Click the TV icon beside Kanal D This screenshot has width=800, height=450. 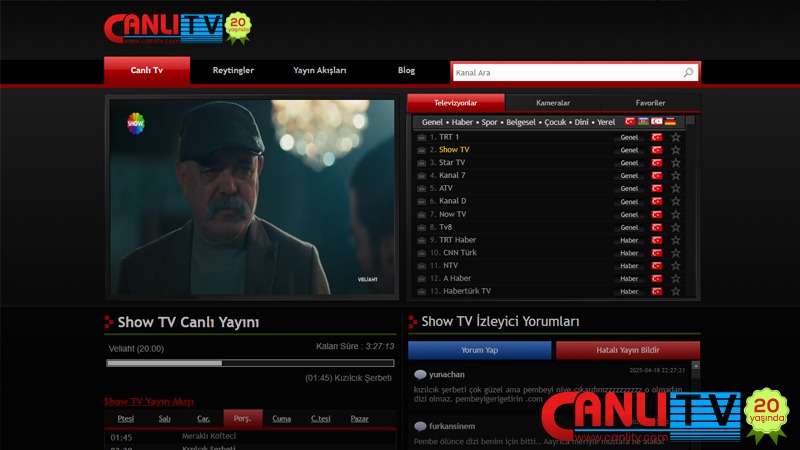point(421,202)
